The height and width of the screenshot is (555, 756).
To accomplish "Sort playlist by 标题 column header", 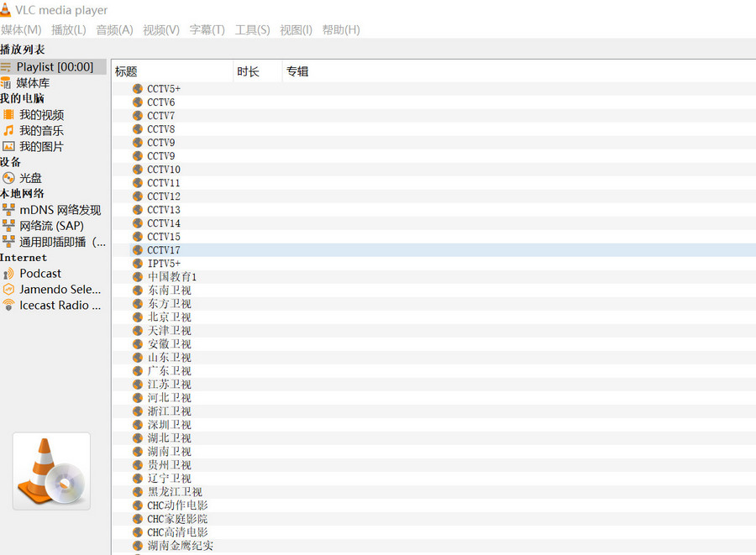I will tap(126, 71).
